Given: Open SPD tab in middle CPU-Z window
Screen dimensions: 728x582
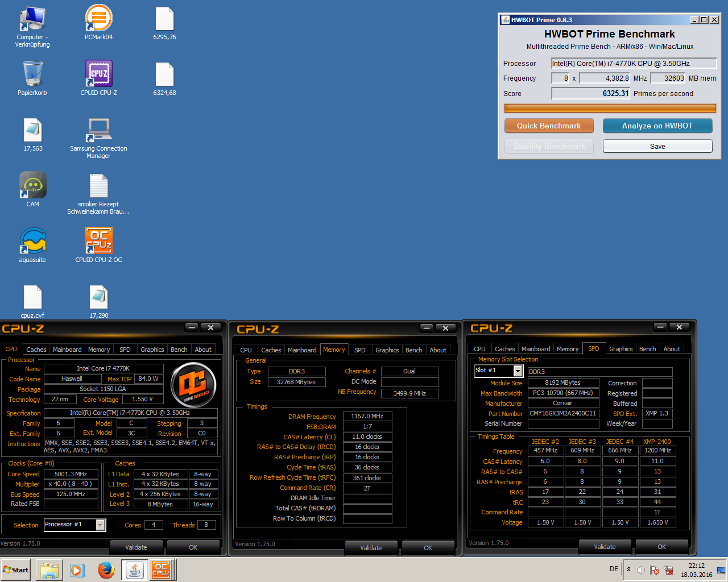Looking at the screenshot, I should coord(360,350).
